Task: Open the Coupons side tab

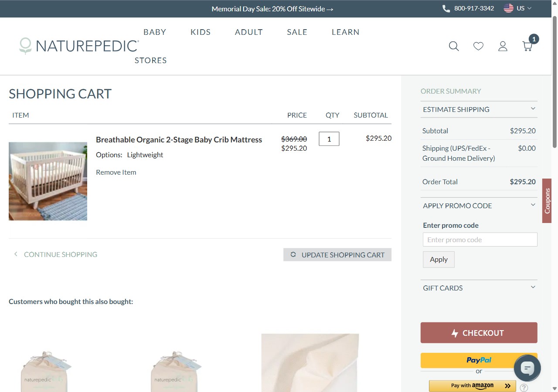Action: tap(547, 201)
